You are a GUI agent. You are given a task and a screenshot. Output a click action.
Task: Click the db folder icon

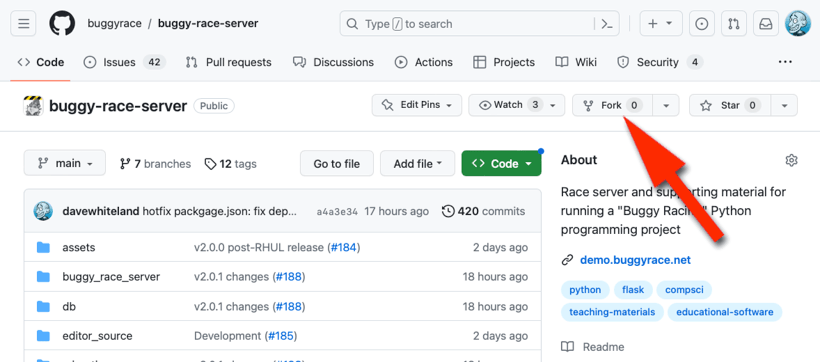[43, 307]
